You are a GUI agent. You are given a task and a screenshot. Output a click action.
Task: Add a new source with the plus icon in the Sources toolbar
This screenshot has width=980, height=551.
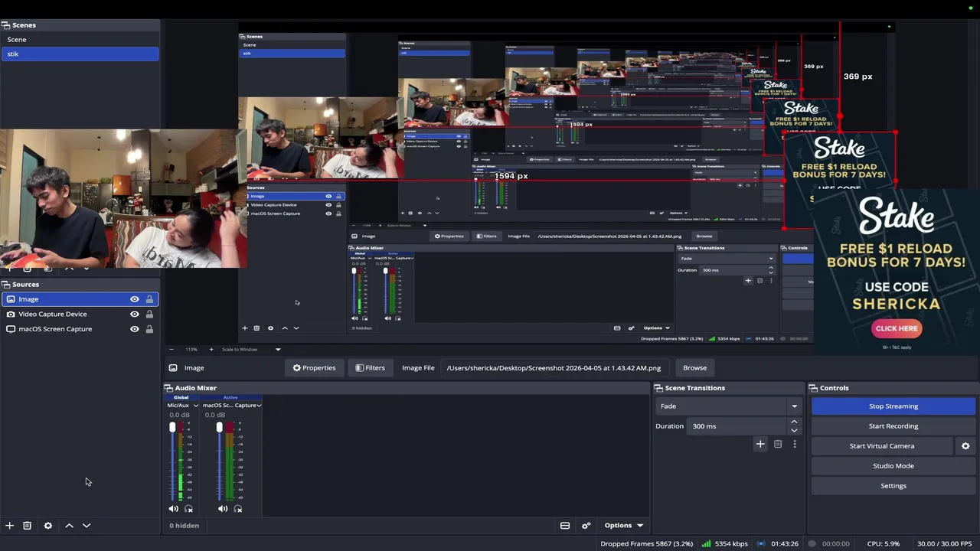point(10,526)
